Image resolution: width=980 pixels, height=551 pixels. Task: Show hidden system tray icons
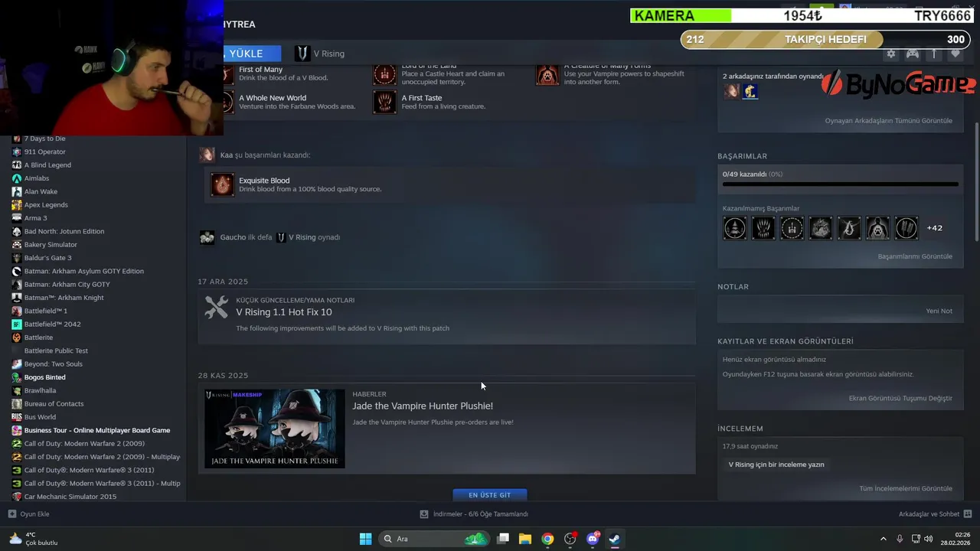coord(883,539)
